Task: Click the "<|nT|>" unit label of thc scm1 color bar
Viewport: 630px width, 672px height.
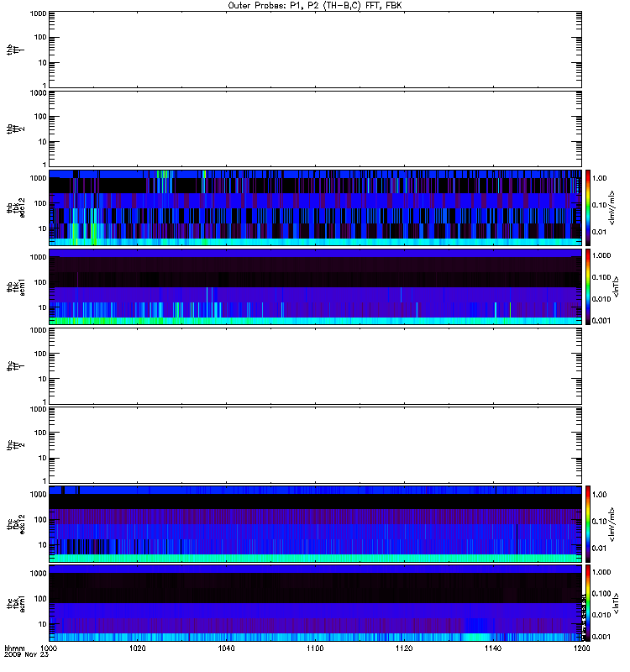Action: [x=617, y=603]
